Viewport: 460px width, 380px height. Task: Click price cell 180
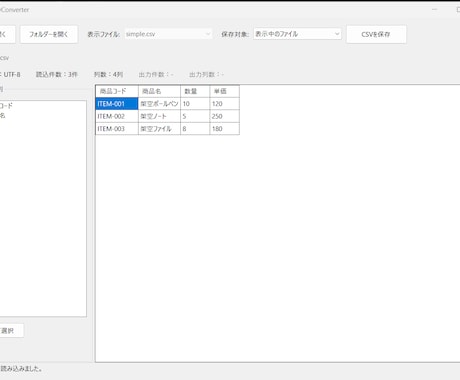pos(224,129)
